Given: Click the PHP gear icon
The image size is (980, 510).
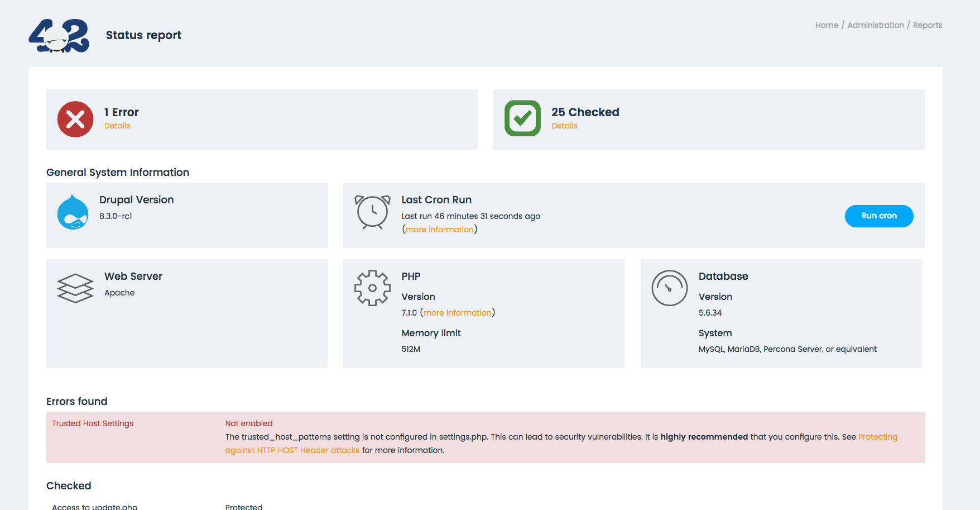Looking at the screenshot, I should click(x=372, y=288).
